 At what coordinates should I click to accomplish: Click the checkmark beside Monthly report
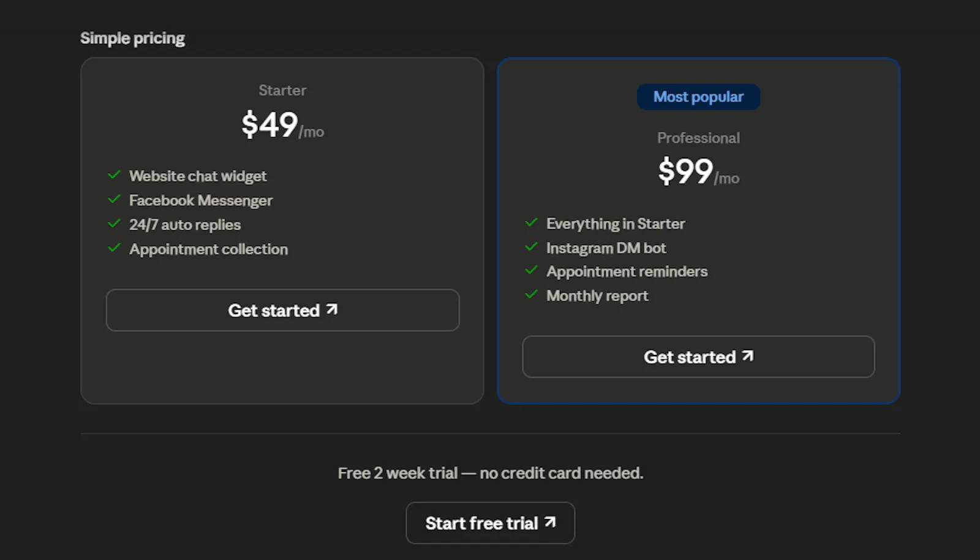coord(531,295)
